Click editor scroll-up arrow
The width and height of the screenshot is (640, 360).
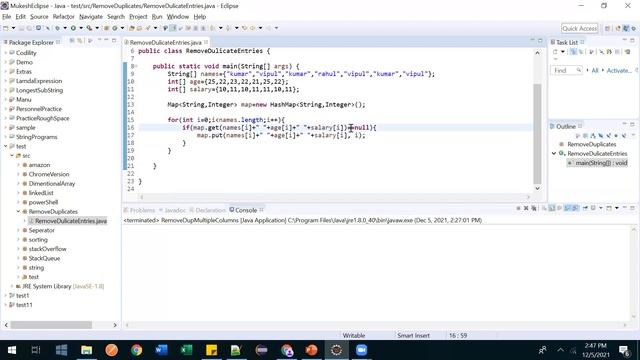[x=537, y=53]
